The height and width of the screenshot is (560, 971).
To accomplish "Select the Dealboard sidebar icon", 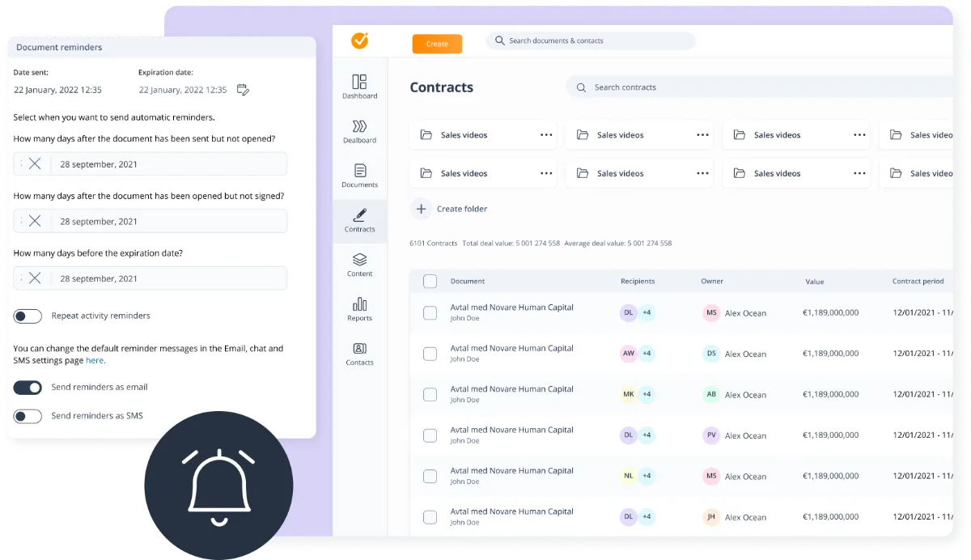I will [359, 133].
